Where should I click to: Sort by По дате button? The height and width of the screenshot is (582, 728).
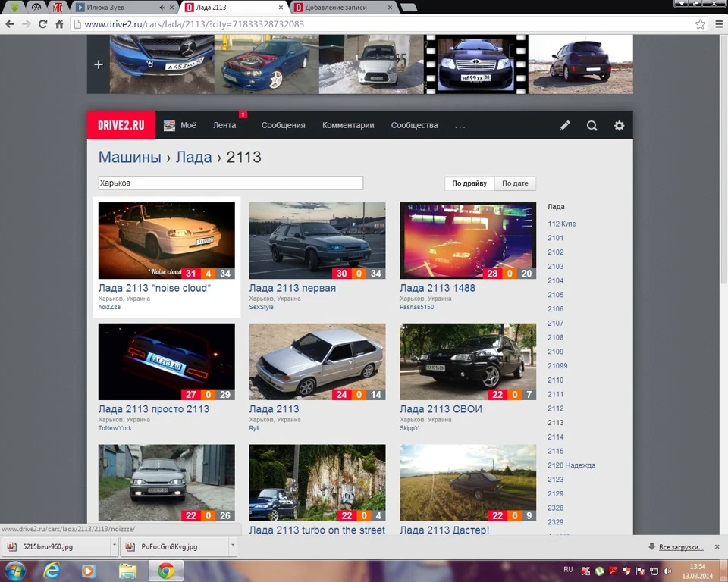click(x=515, y=183)
